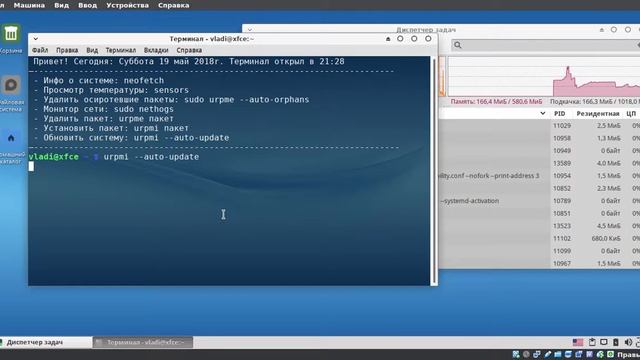Select process row with PID 10958

click(539, 138)
